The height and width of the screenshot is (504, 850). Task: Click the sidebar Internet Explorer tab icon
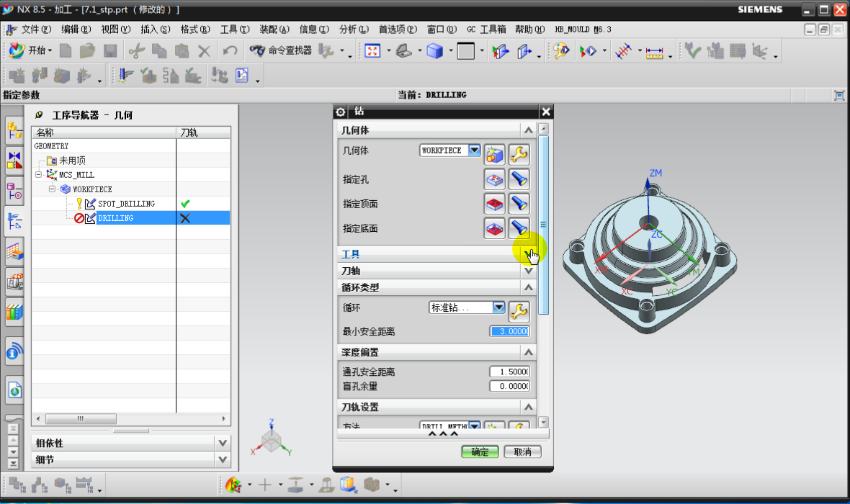pyautogui.click(x=14, y=351)
